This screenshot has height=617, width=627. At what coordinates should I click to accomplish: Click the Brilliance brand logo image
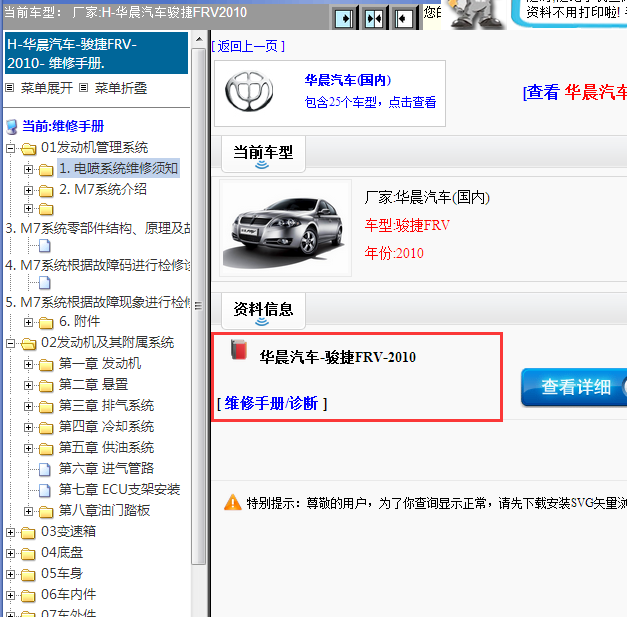point(249,91)
